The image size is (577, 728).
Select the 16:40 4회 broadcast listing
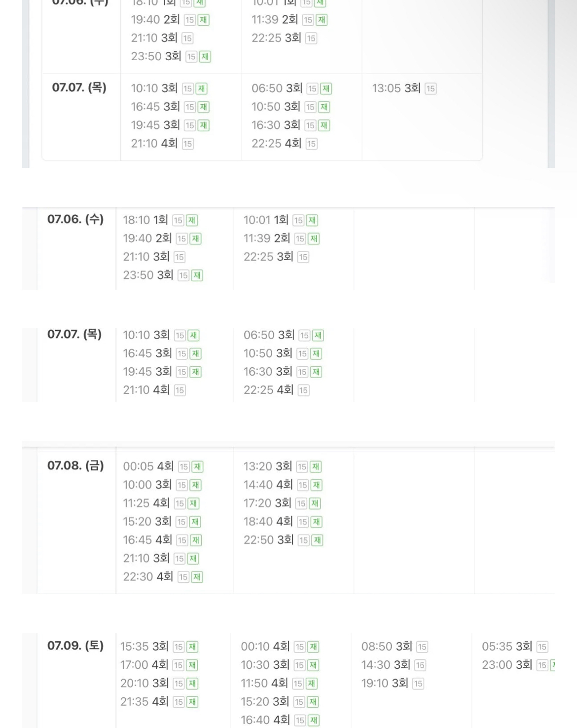265,720
